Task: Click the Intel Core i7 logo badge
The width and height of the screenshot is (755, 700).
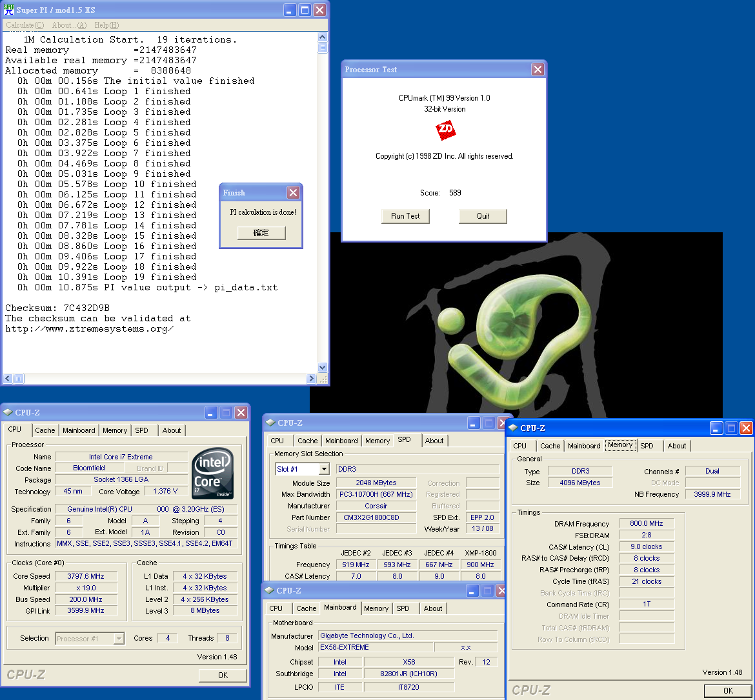Action: click(x=213, y=473)
